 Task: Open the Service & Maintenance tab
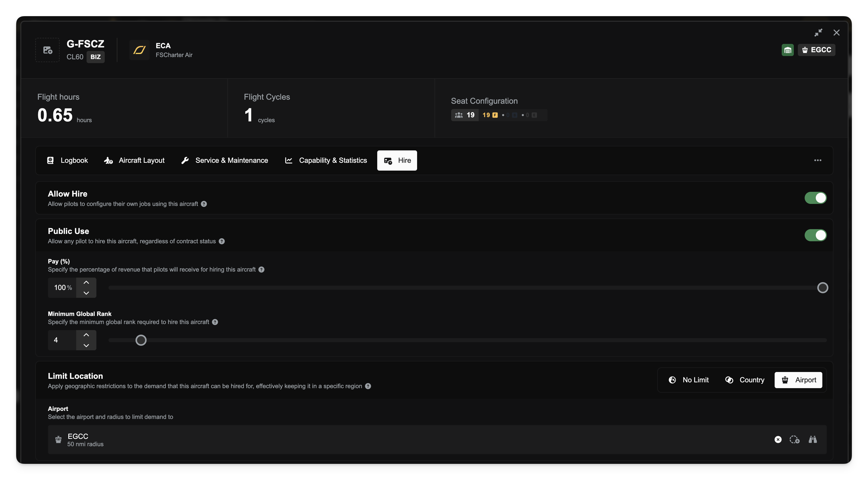(x=225, y=161)
